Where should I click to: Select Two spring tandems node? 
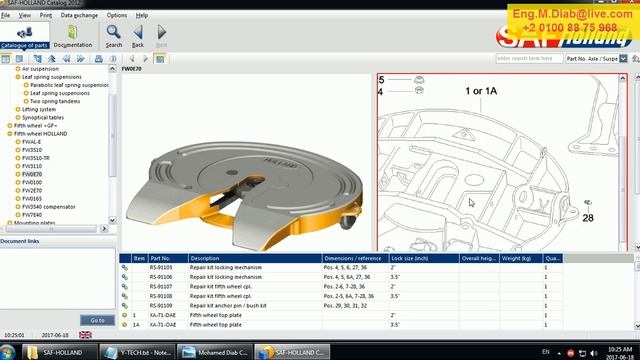coord(55,101)
